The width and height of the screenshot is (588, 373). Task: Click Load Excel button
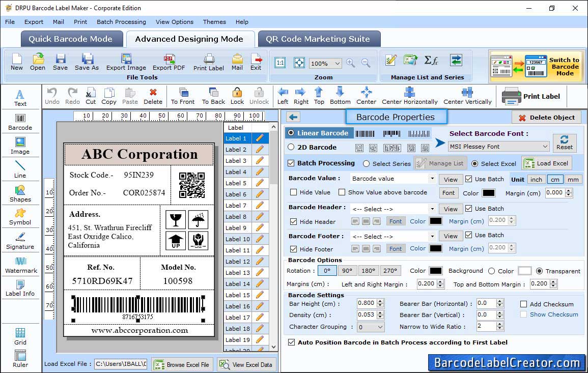coord(546,163)
